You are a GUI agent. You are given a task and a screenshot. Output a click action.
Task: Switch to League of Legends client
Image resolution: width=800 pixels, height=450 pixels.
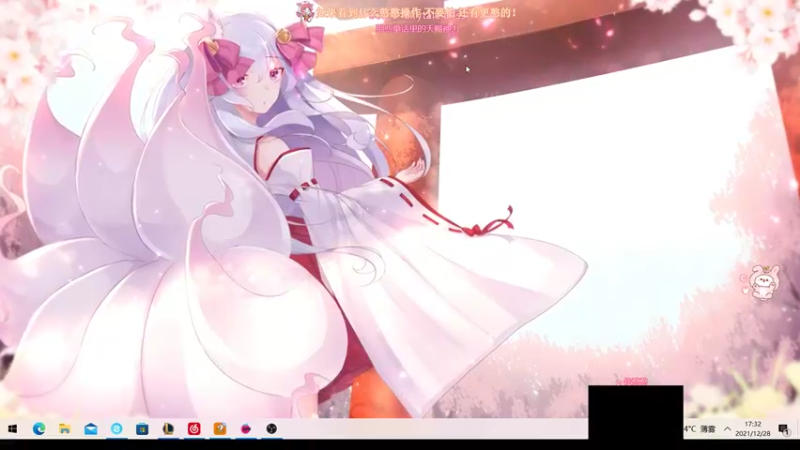coord(168,429)
